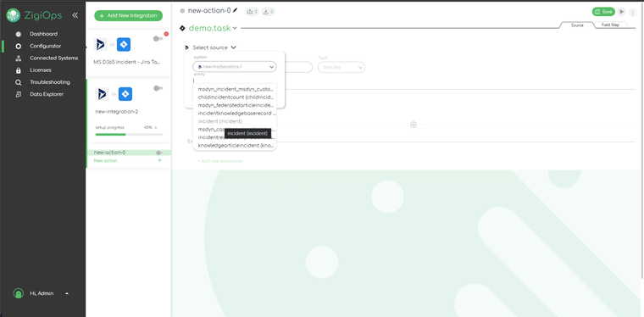Click New action link

click(x=106, y=160)
